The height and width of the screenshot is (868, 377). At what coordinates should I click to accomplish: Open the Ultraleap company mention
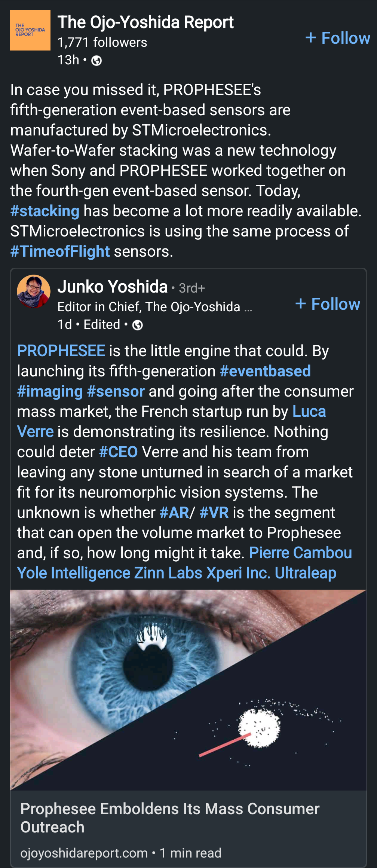coord(306,573)
